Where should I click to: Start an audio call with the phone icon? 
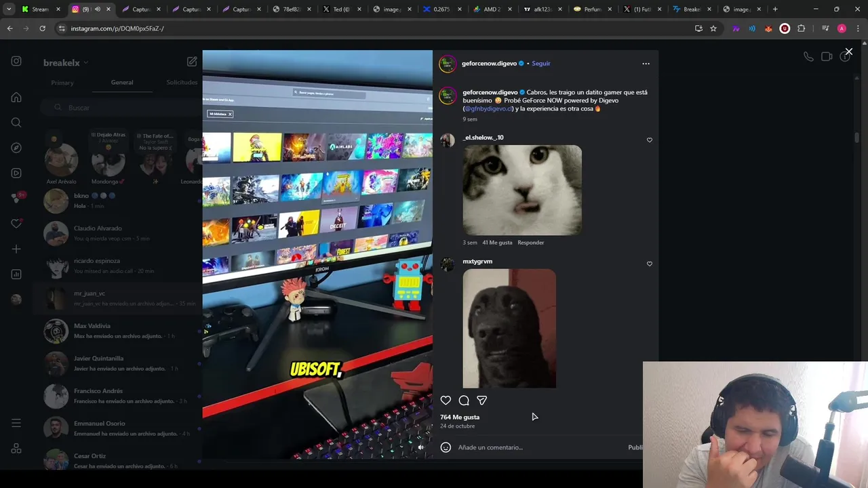coord(808,57)
